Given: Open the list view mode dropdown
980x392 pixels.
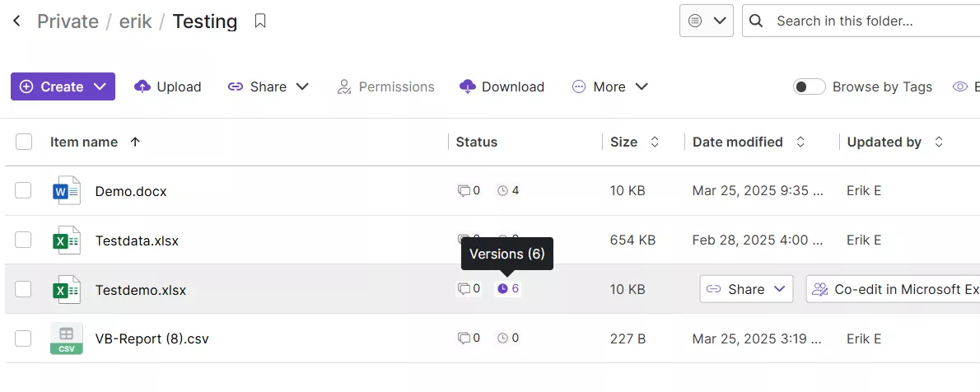Looking at the screenshot, I should click(x=707, y=21).
